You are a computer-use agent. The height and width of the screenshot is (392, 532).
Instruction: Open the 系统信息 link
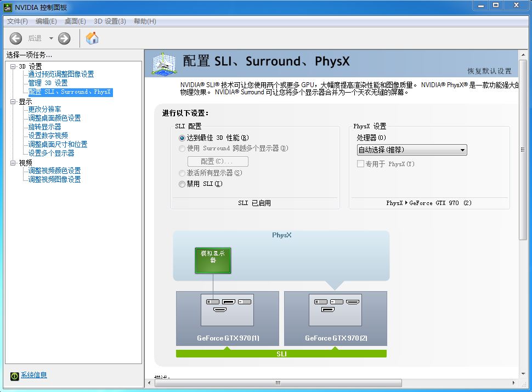34,375
